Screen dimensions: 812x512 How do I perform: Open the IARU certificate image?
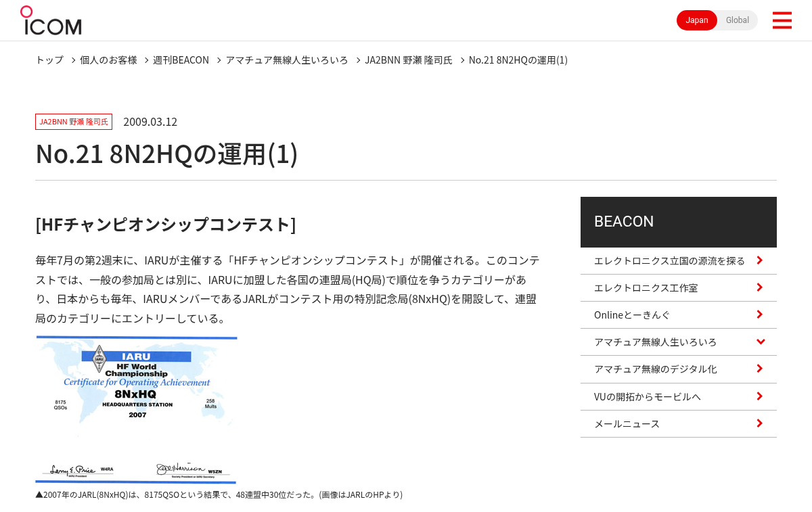coord(136,410)
